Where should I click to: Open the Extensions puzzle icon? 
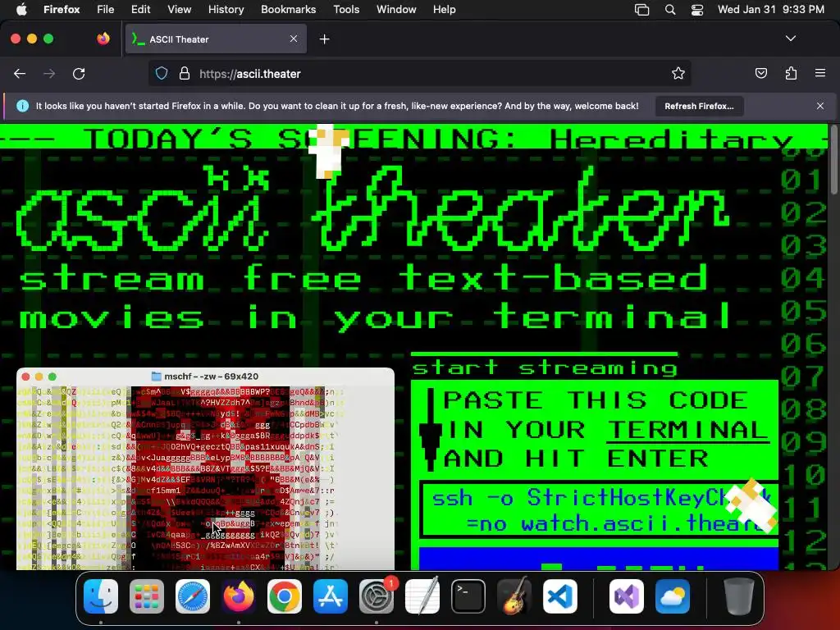pyautogui.click(x=791, y=73)
